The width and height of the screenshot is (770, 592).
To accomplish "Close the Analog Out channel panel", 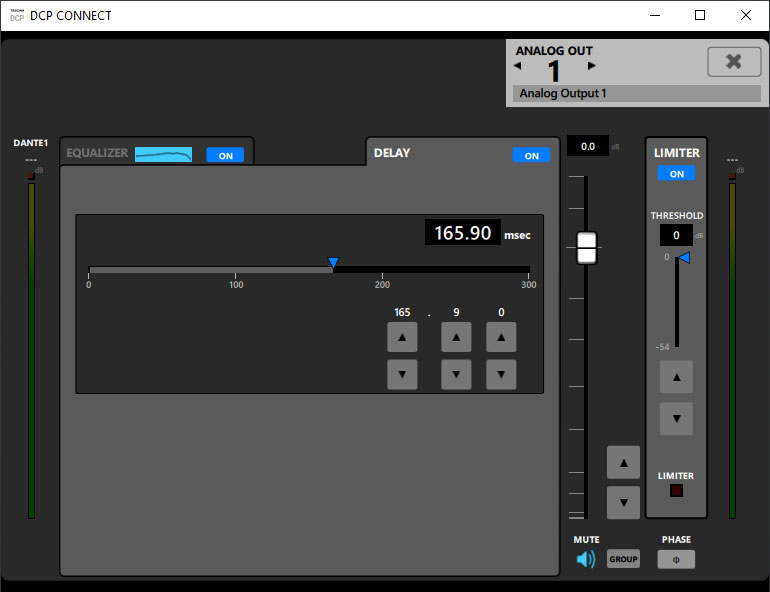I will (x=734, y=61).
